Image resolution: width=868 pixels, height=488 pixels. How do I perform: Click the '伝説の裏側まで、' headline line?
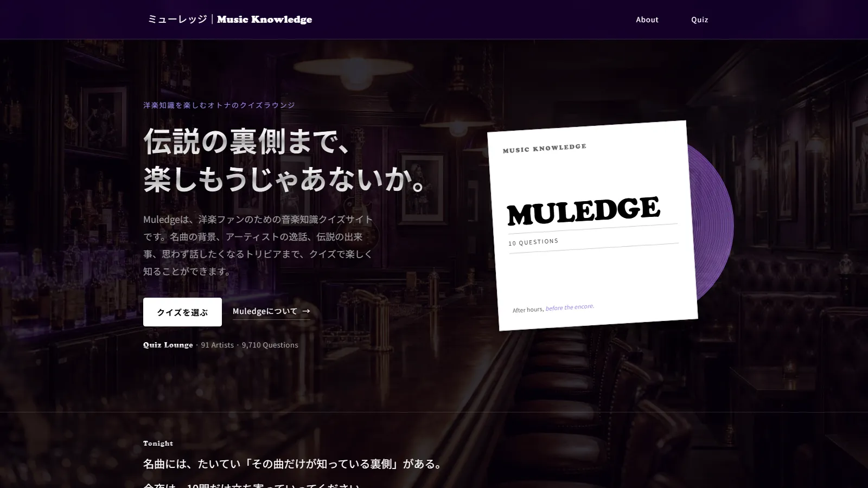tap(247, 141)
